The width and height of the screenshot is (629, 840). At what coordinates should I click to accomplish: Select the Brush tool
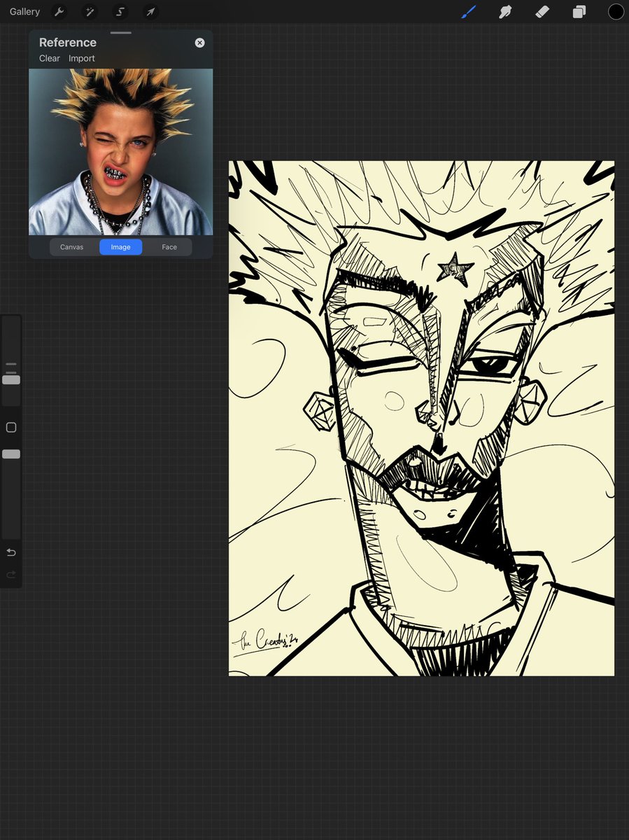tap(468, 12)
